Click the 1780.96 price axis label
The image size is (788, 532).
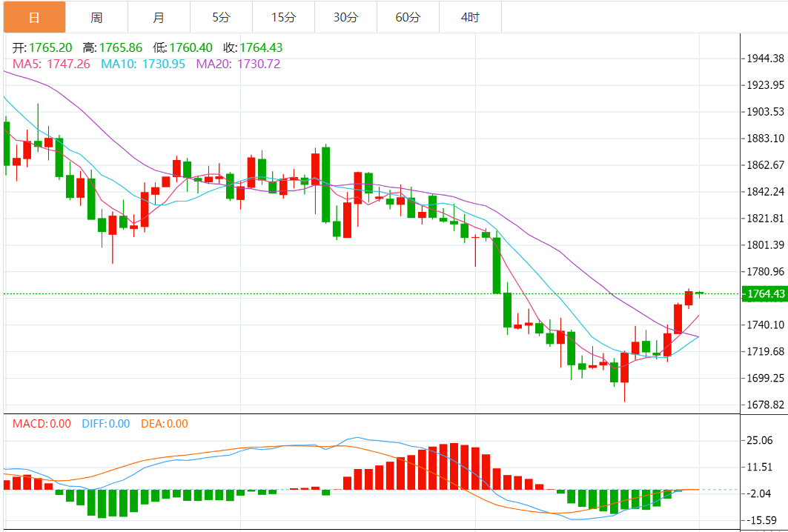[765, 271]
